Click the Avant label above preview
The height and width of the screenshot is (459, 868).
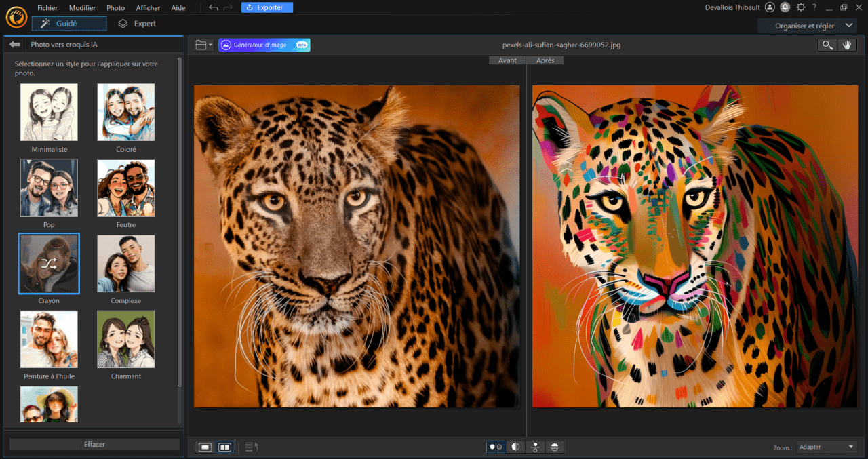(507, 60)
